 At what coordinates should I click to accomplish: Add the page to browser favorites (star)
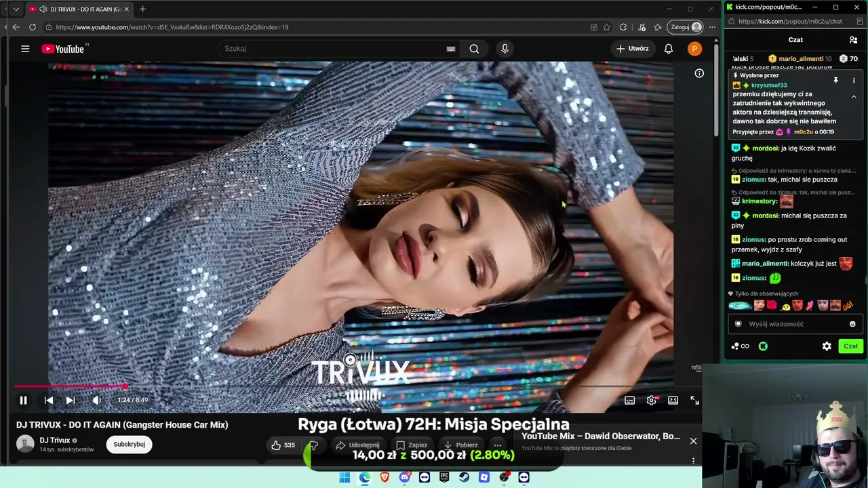pos(607,27)
